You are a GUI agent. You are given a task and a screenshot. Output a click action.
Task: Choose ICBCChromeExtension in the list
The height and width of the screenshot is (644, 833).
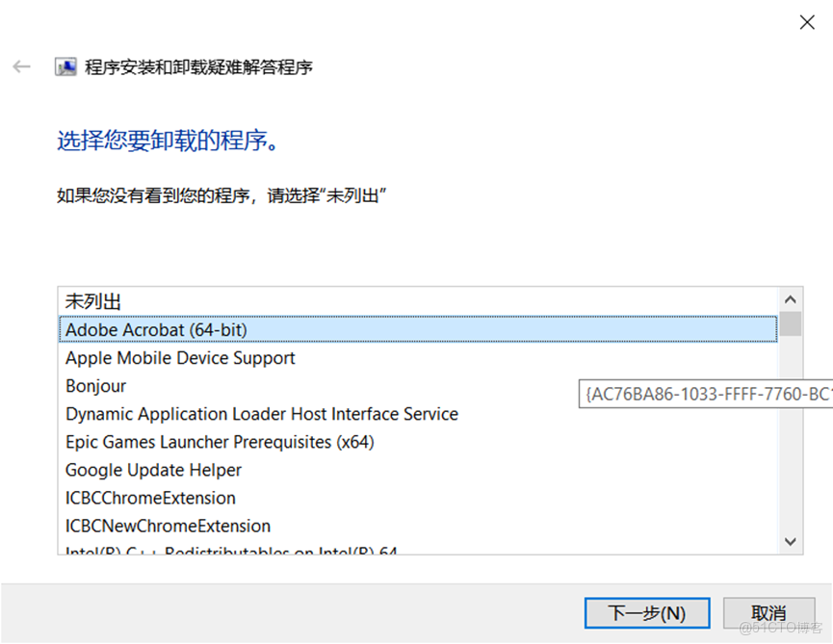(x=150, y=498)
